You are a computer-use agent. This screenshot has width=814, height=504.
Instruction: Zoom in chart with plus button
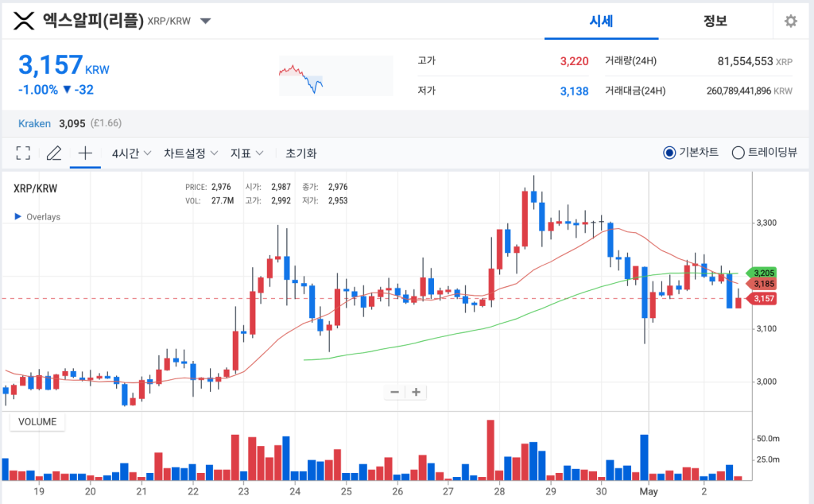(416, 392)
